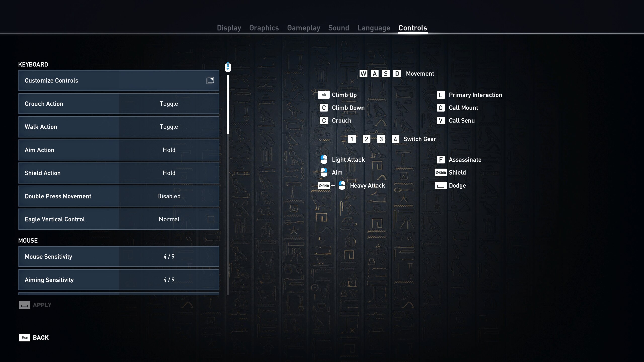Screen dimensions: 644x362
Task: Toggle Crouch Action between Toggle and Hold
Action: 169,103
